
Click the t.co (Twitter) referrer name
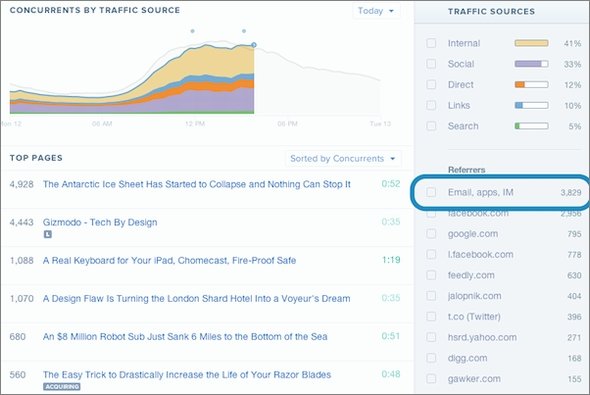click(474, 317)
